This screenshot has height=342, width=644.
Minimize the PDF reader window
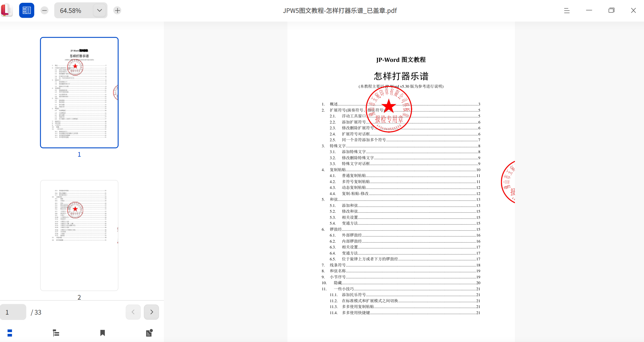click(x=589, y=10)
